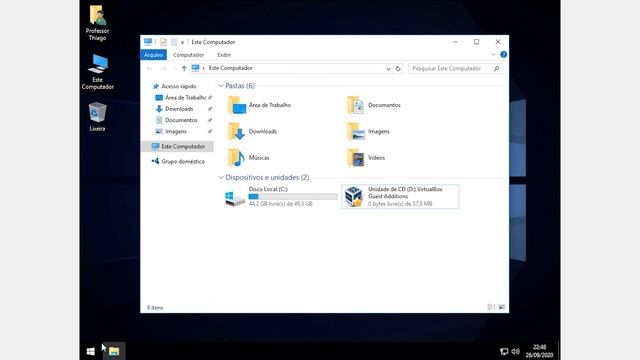Switch to details view icon in status bar
The height and width of the screenshot is (360, 640).
pos(491,307)
